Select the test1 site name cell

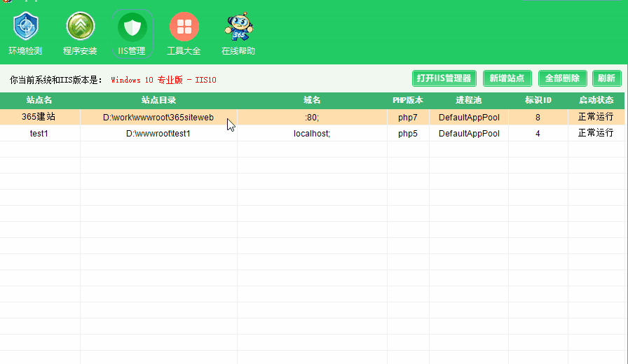(39, 133)
